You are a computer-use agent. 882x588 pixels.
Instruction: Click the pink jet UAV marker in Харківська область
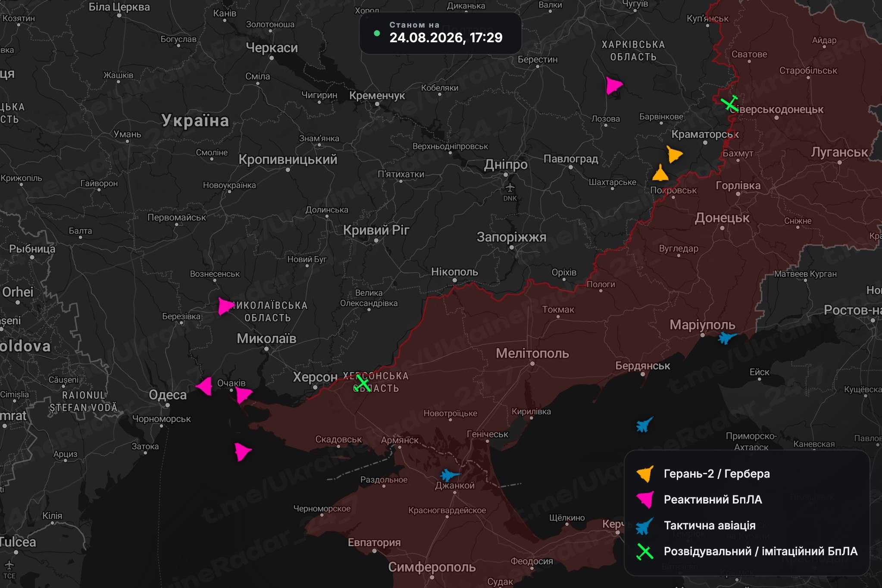(x=613, y=85)
